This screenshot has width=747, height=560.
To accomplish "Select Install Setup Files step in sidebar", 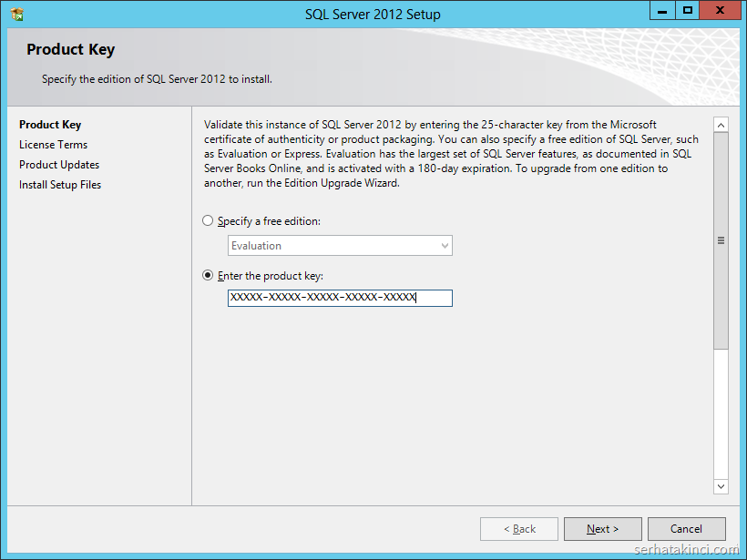I will click(60, 185).
